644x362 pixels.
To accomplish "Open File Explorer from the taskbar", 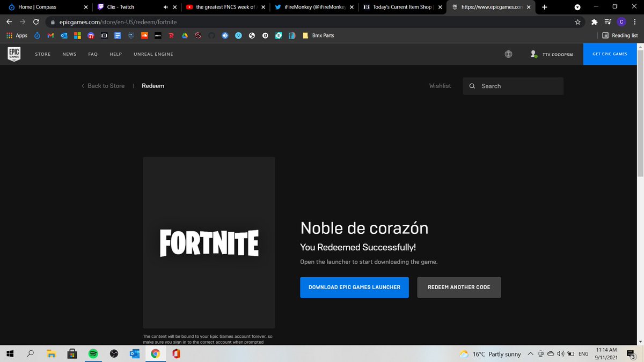I will click(x=51, y=354).
